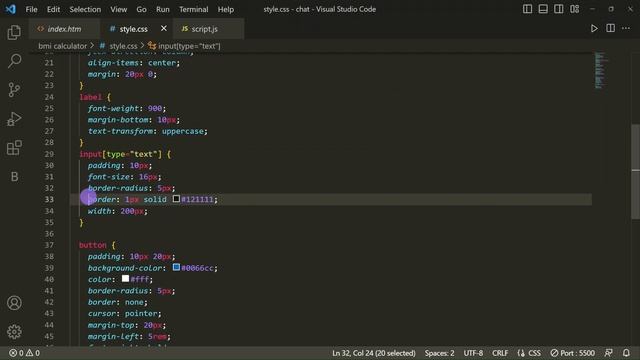Open the View menu
The image size is (640, 360).
click(x=118, y=9)
